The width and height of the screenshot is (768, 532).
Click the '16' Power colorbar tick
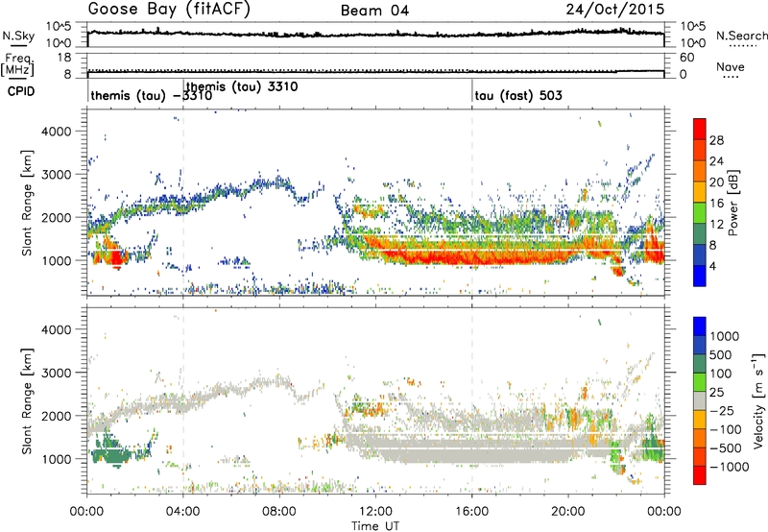tap(716, 204)
